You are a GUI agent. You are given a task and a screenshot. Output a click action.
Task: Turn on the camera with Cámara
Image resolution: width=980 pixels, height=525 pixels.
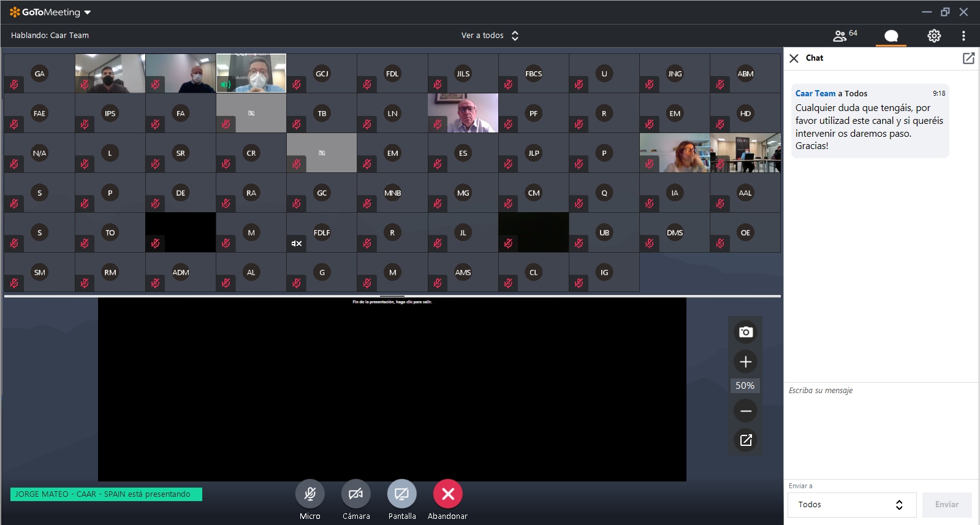pos(356,494)
